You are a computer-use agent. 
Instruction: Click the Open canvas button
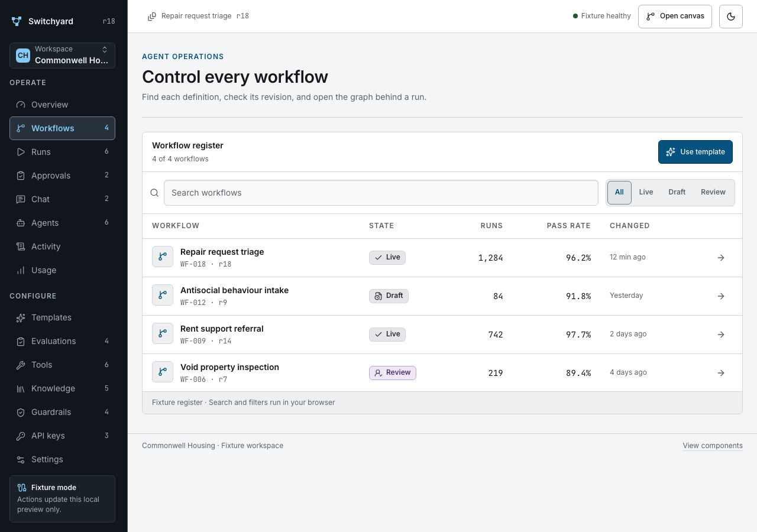pyautogui.click(x=675, y=17)
